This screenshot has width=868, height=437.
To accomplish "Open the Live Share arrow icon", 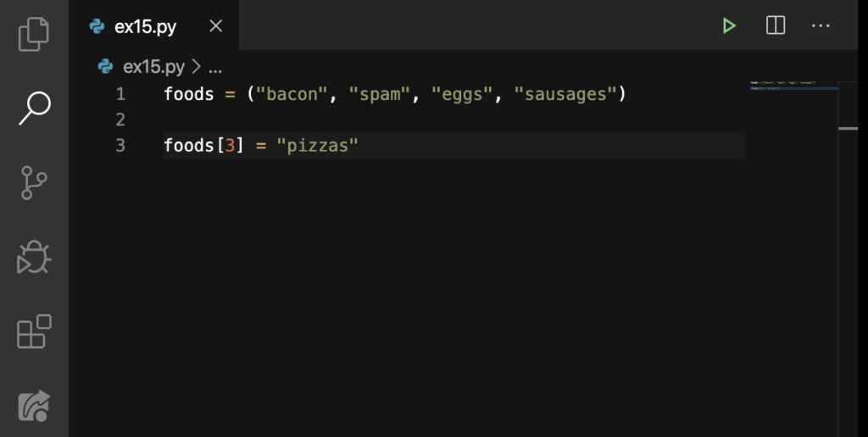I will (34, 406).
